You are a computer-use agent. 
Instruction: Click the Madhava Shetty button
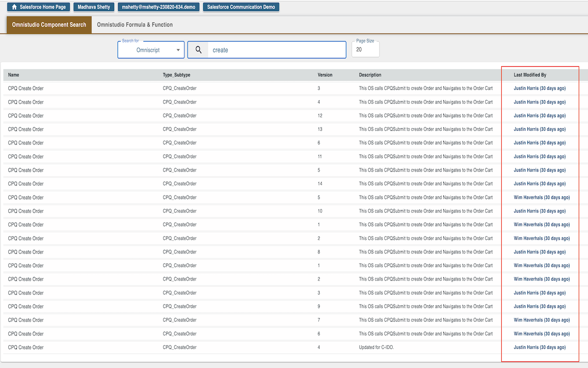(x=94, y=7)
